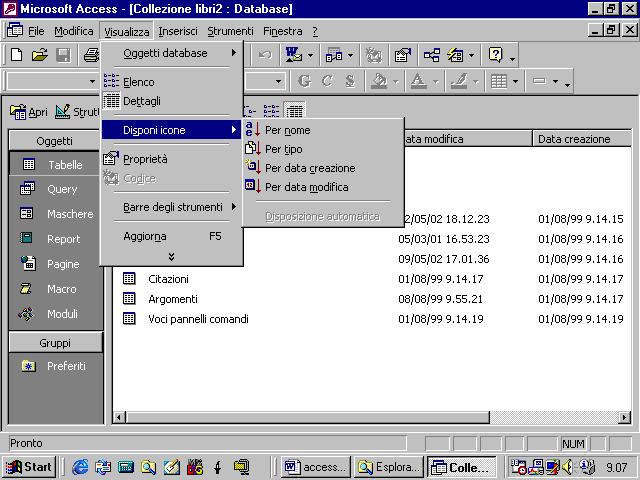Click the fill color bucket icon

pyautogui.click(x=379, y=81)
